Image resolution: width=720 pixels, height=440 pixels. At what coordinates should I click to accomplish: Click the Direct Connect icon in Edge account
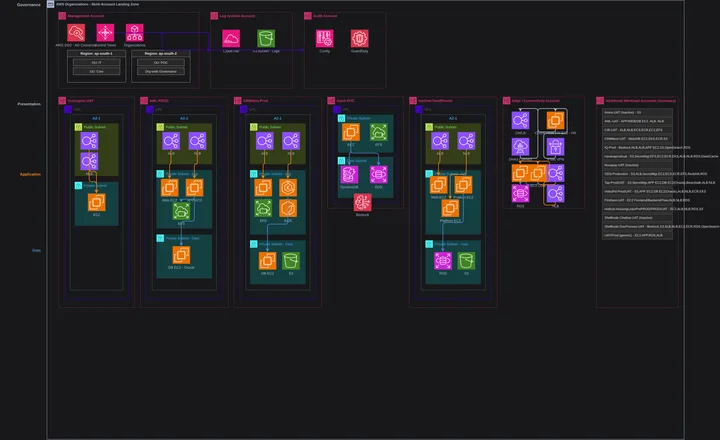520,147
